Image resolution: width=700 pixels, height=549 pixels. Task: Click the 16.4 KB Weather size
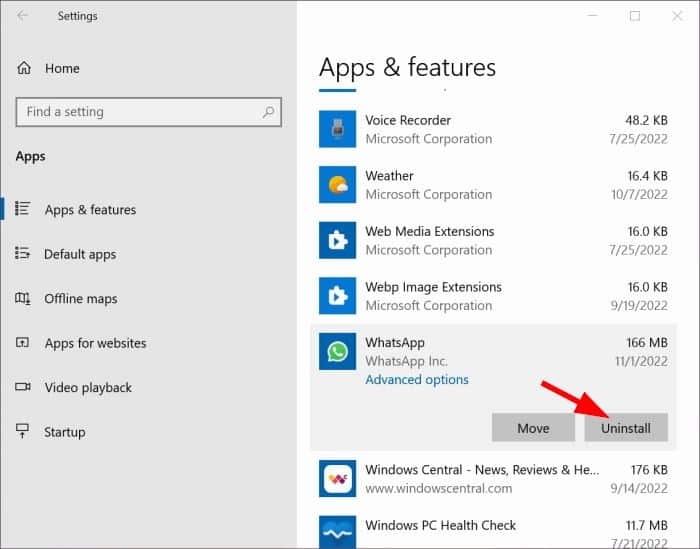[x=647, y=176]
